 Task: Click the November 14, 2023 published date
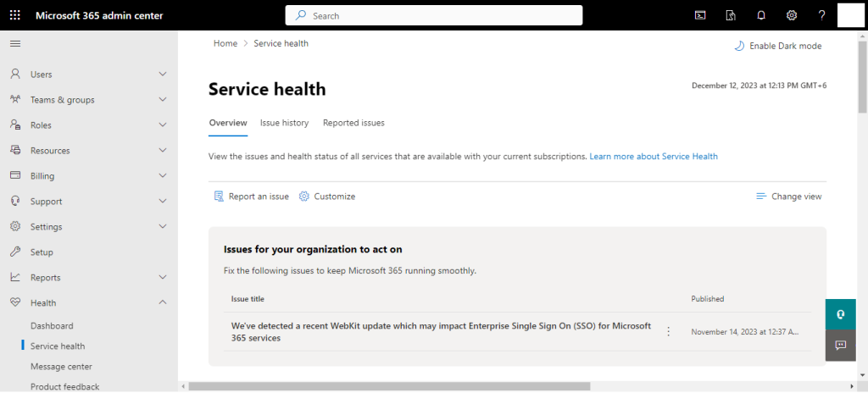(745, 332)
